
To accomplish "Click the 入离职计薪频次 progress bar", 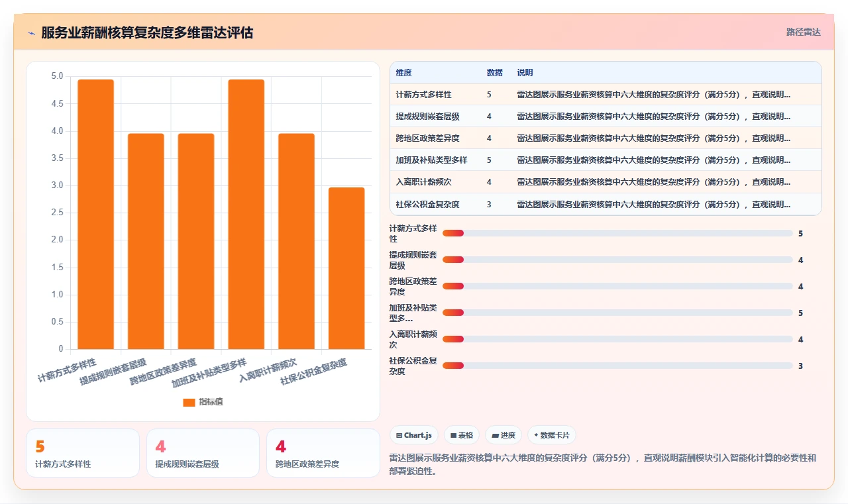I will pyautogui.click(x=617, y=339).
